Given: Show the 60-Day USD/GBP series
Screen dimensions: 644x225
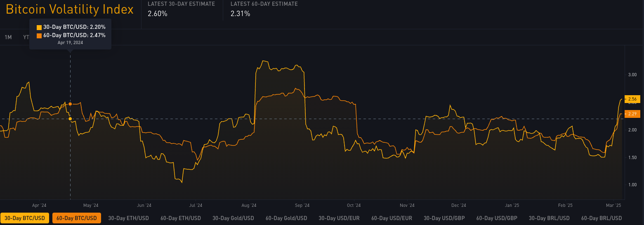Looking at the screenshot, I should pyautogui.click(x=497, y=218).
